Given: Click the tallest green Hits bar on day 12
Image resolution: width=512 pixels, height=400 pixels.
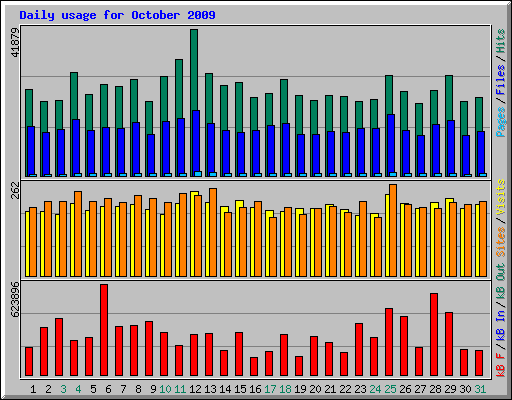Looking at the screenshot, I should (x=194, y=70).
